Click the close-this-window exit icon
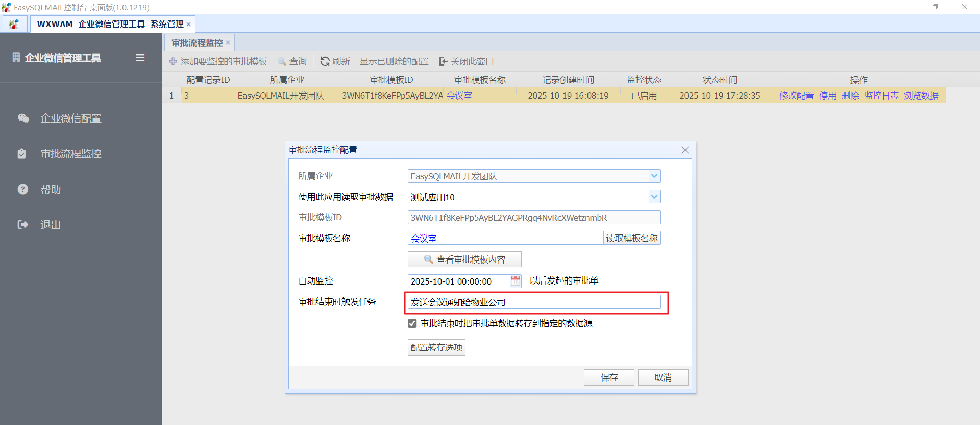This screenshot has width=980, height=425. click(443, 61)
